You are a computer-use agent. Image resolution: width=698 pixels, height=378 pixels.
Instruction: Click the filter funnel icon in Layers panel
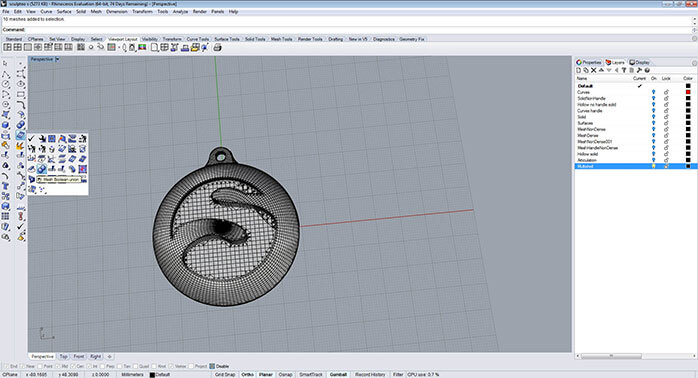[624, 70]
